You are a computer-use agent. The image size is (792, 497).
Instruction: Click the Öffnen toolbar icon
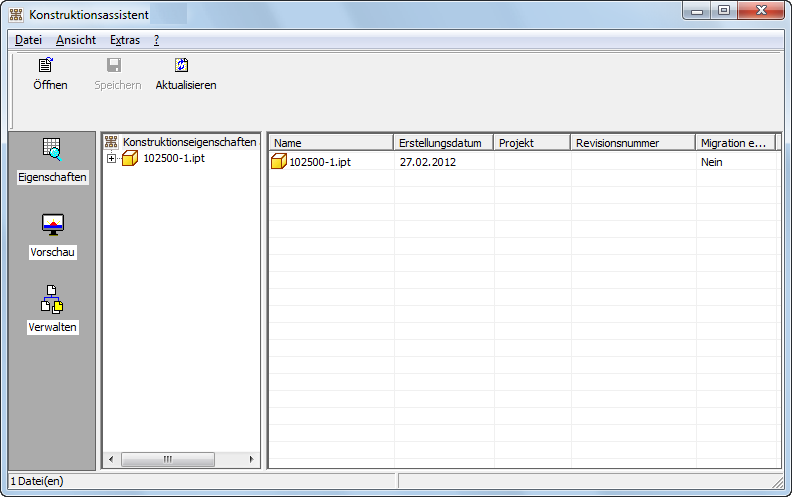pyautogui.click(x=46, y=65)
